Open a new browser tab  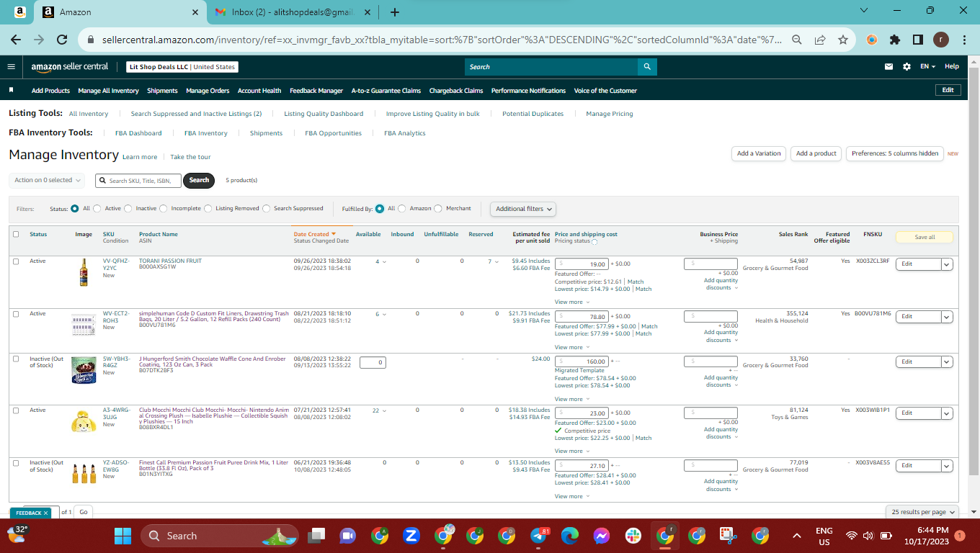tap(395, 12)
